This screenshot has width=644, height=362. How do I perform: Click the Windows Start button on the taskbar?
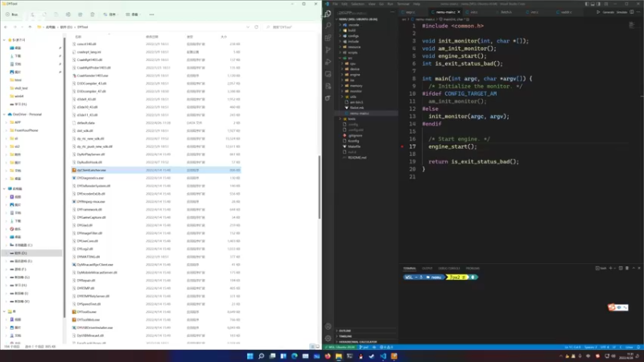click(250, 356)
